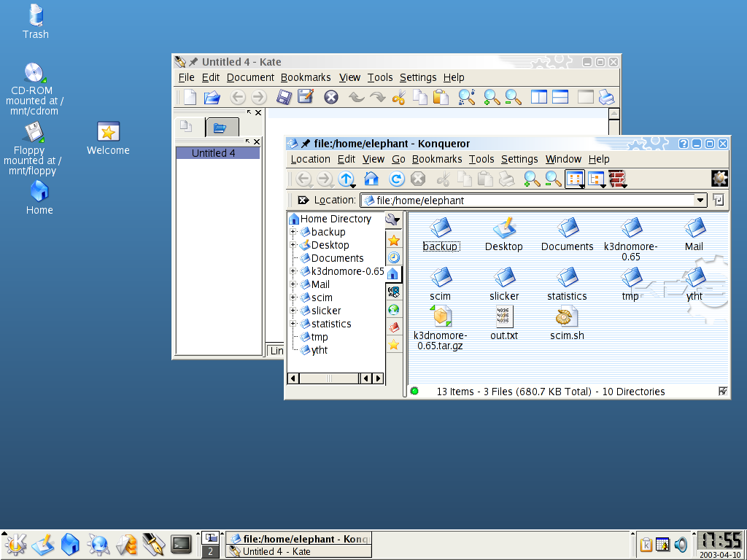Click the Go button beside the Location field
This screenshot has height=560, width=747.
click(x=719, y=200)
